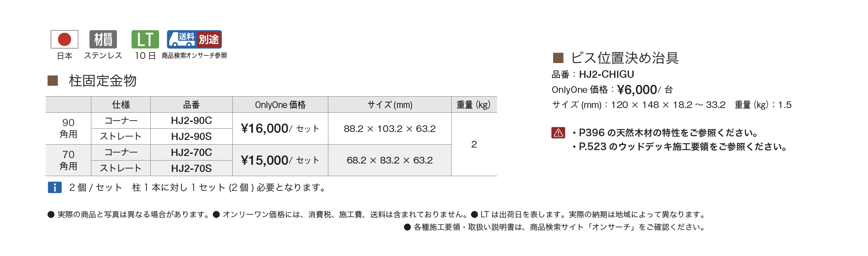Click the 送料別途 shipping truck icon
The image size is (868, 256).
(194, 40)
